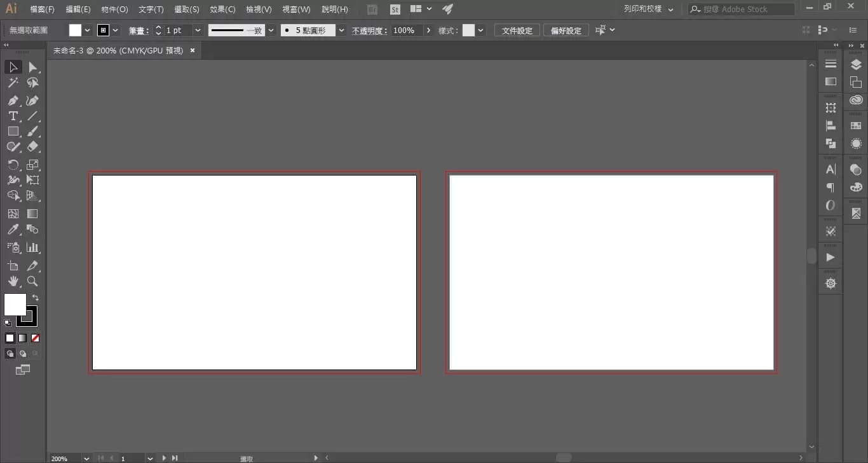Open the 效果(C) menu
The width and height of the screenshot is (868, 463).
222,10
